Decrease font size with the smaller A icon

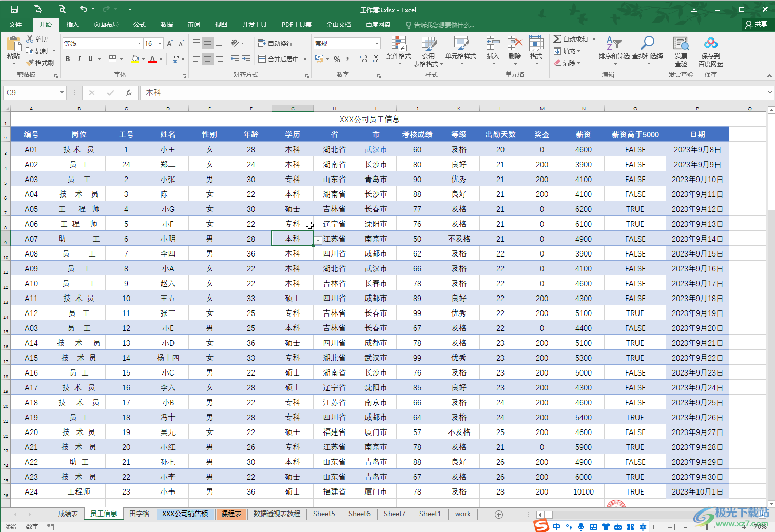(181, 44)
